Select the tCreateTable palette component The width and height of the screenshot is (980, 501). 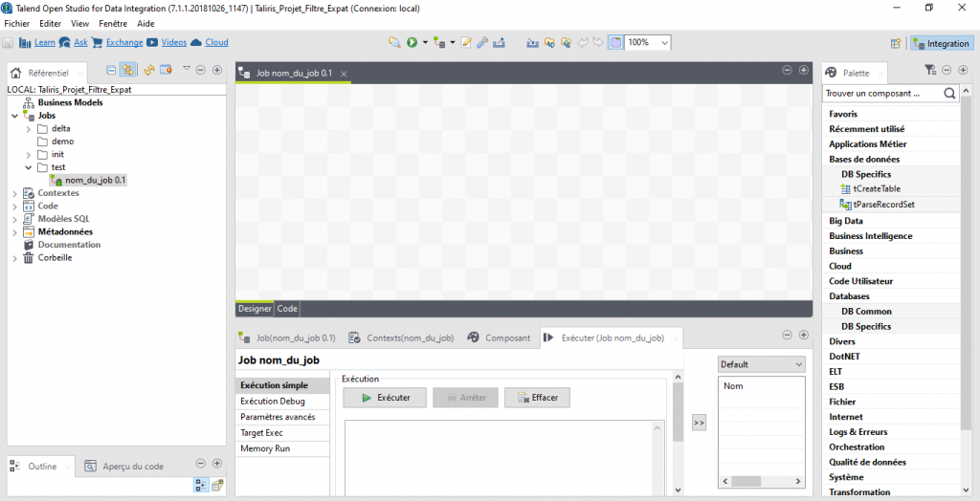pos(871,188)
